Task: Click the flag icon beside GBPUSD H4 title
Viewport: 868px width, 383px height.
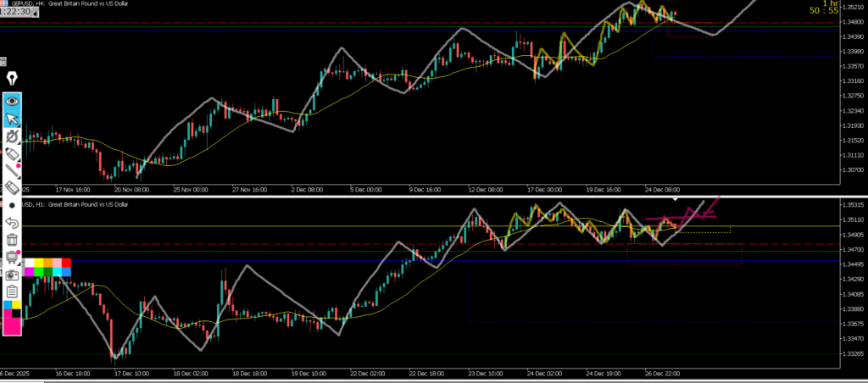Action: [x=4, y=3]
